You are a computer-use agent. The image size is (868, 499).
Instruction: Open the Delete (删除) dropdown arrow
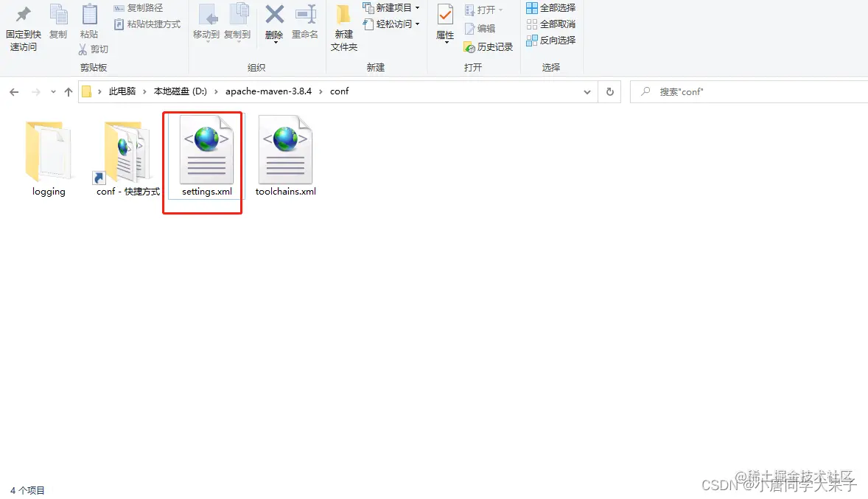(x=275, y=43)
